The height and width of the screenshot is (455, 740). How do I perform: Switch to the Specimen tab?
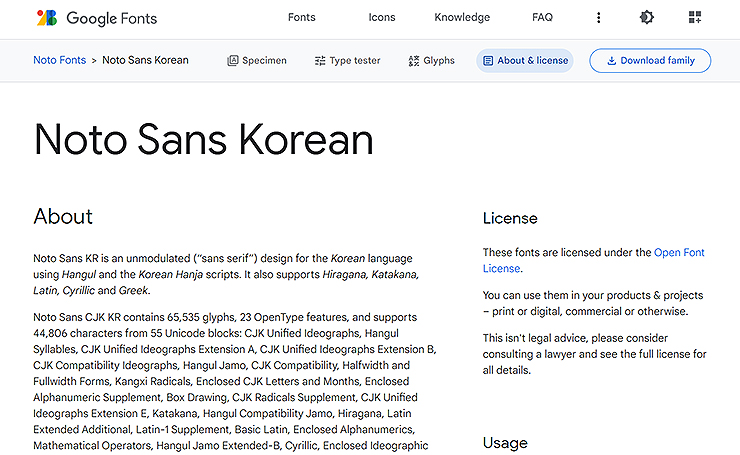257,60
